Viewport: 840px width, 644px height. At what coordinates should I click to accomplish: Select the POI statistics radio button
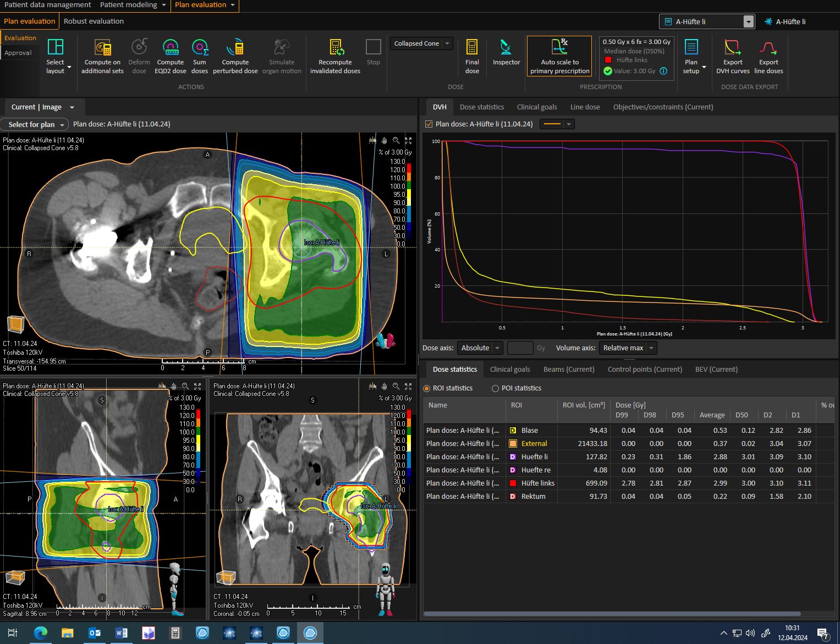pyautogui.click(x=495, y=388)
